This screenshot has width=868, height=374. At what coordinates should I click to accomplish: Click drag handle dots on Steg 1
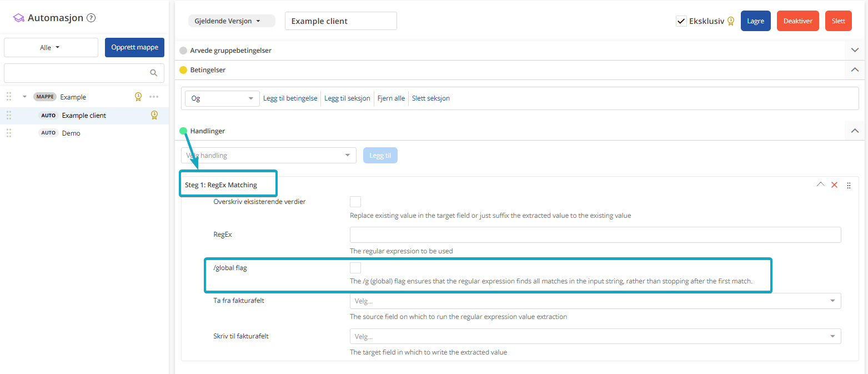(849, 186)
